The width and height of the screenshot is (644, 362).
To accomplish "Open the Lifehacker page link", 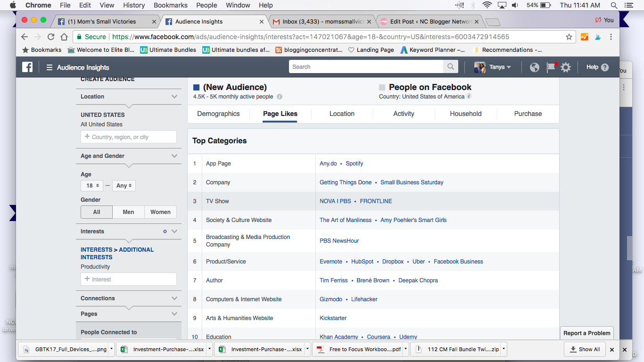I will pos(364,299).
